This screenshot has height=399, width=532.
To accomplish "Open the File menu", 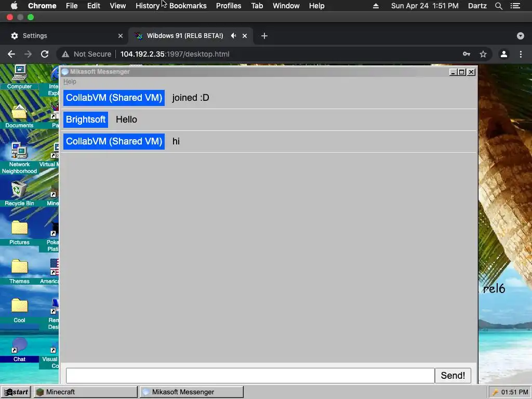I will (x=72, y=6).
